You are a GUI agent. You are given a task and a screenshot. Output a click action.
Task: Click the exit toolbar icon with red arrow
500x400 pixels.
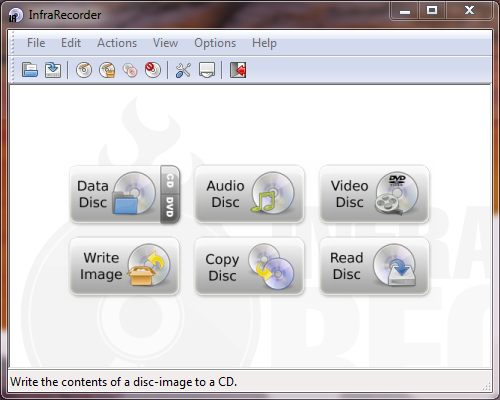pyautogui.click(x=238, y=70)
